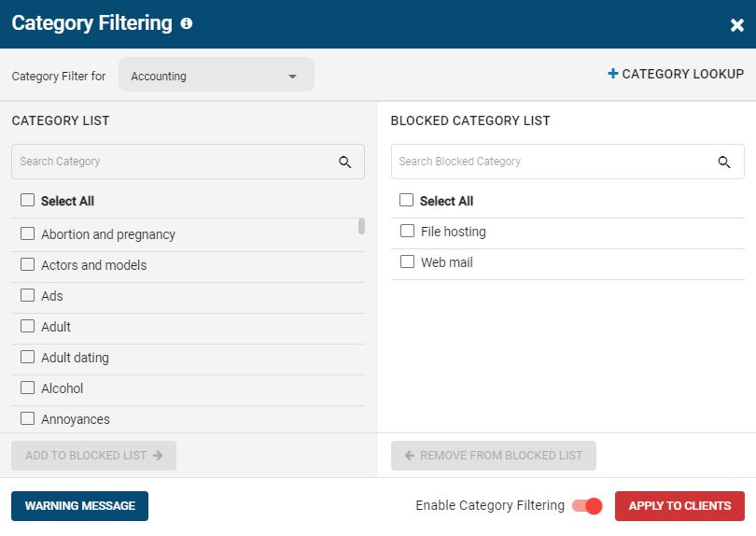Click the Category List scrollbar thumb
The image size is (756, 536).
click(361, 226)
